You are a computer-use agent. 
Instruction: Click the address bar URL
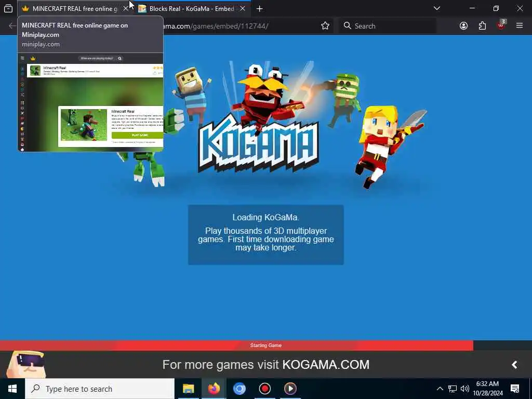[x=216, y=26]
